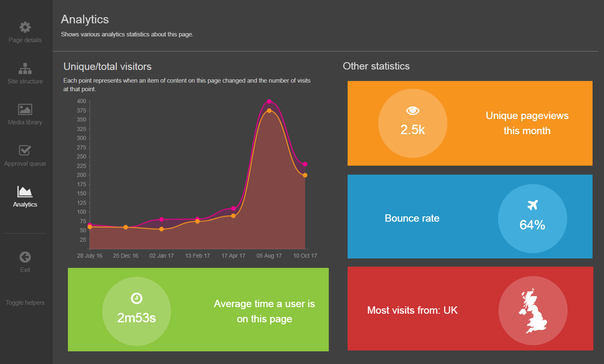The height and width of the screenshot is (364, 604).
Task: Click the Analytics sidebar label
Action: point(25,204)
